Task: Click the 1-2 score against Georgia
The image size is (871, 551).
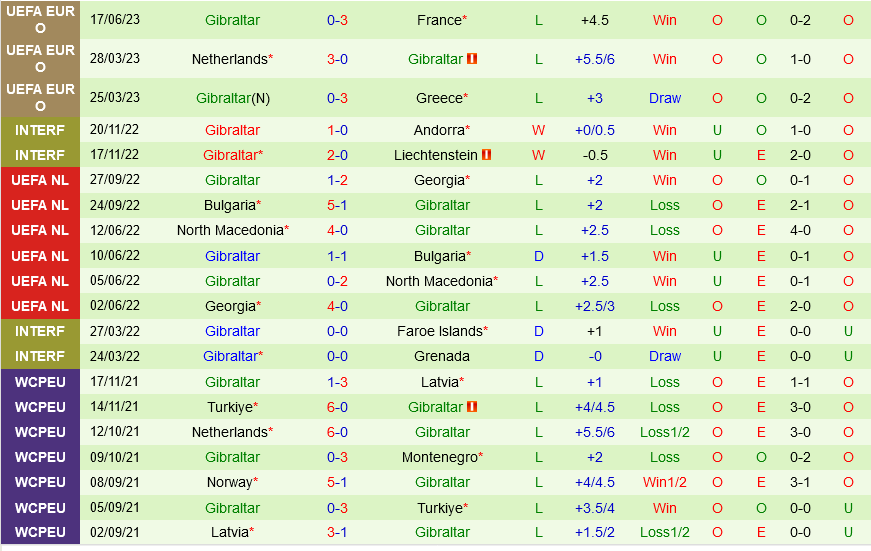Action: 337,180
